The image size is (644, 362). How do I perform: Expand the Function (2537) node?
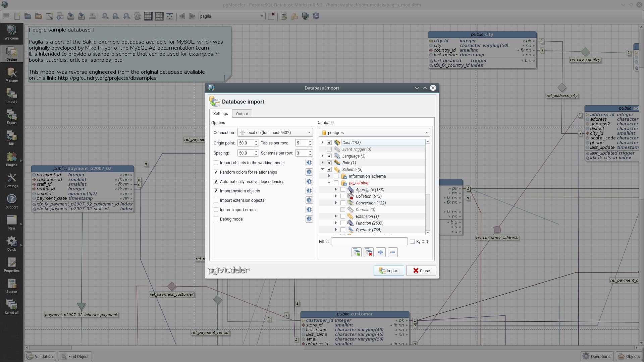pyautogui.click(x=336, y=223)
